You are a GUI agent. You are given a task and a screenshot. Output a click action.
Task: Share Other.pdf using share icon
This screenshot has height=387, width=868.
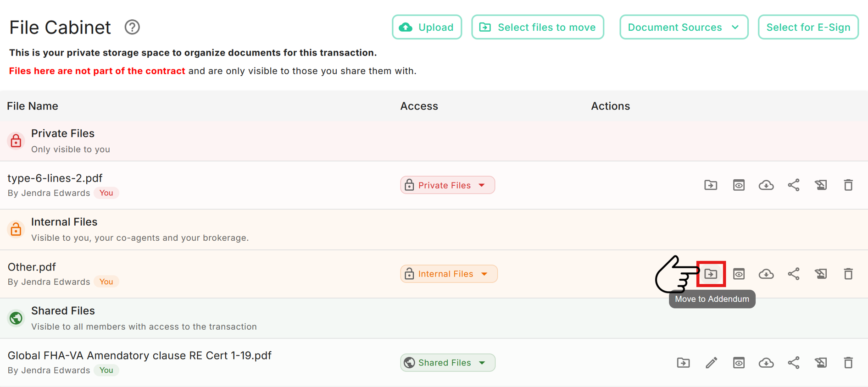(x=794, y=274)
